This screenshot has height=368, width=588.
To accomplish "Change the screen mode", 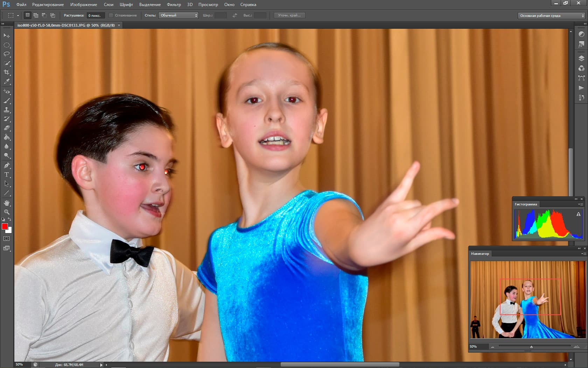I will [7, 248].
